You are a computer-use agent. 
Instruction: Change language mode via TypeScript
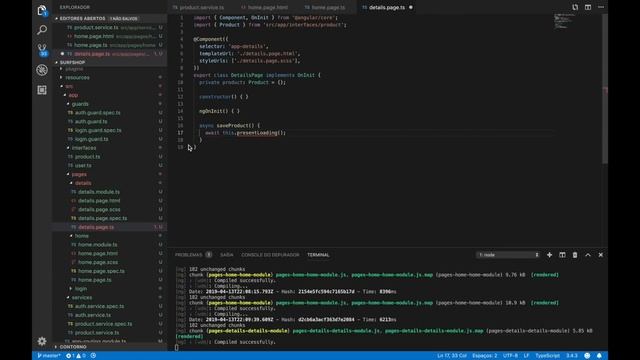(x=547, y=356)
